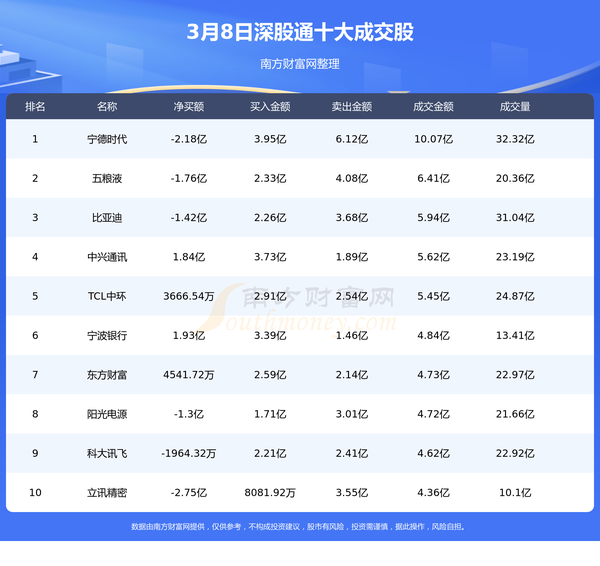The image size is (600, 566).
Task: Click volume value 22.97亿
Action: pos(515,375)
